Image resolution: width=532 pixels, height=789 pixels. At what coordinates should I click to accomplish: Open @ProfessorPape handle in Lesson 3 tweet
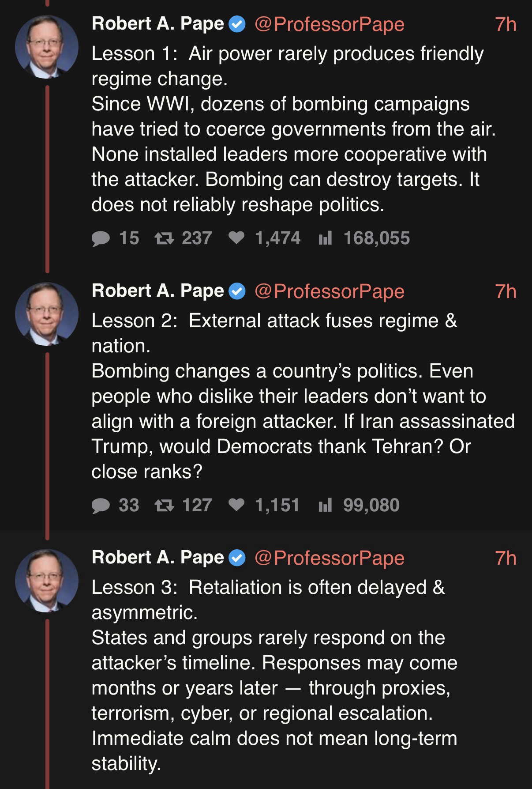click(330, 558)
